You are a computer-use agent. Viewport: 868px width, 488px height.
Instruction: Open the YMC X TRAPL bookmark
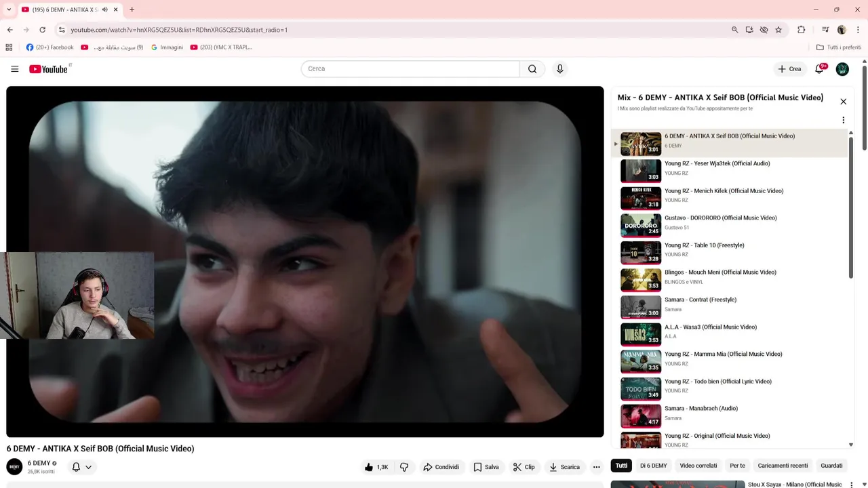(221, 47)
